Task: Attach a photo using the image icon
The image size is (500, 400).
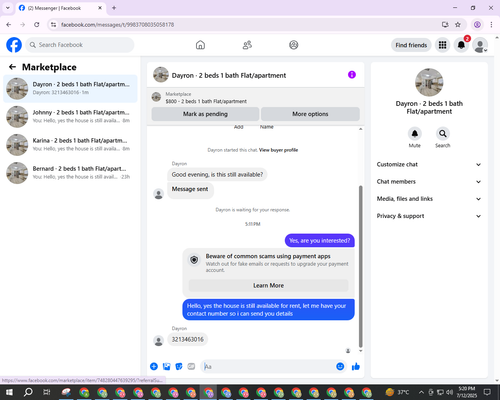Action: pos(166,367)
